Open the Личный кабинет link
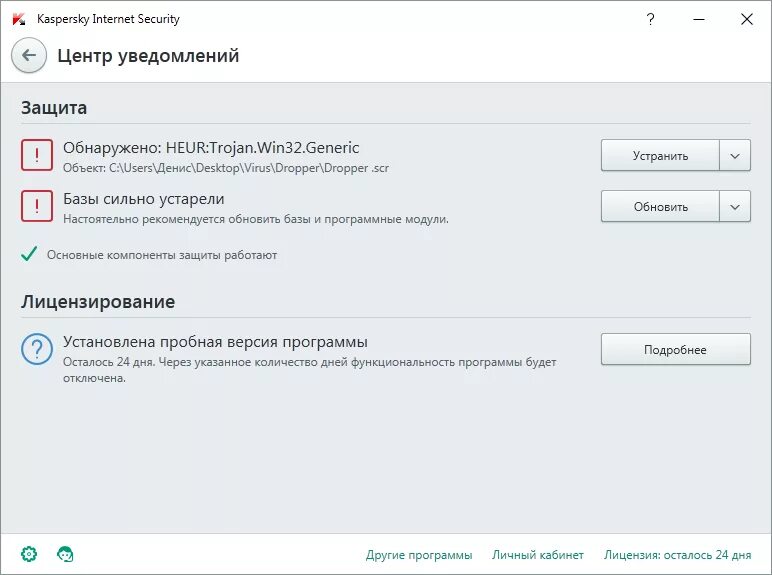The image size is (772, 575). [x=538, y=555]
